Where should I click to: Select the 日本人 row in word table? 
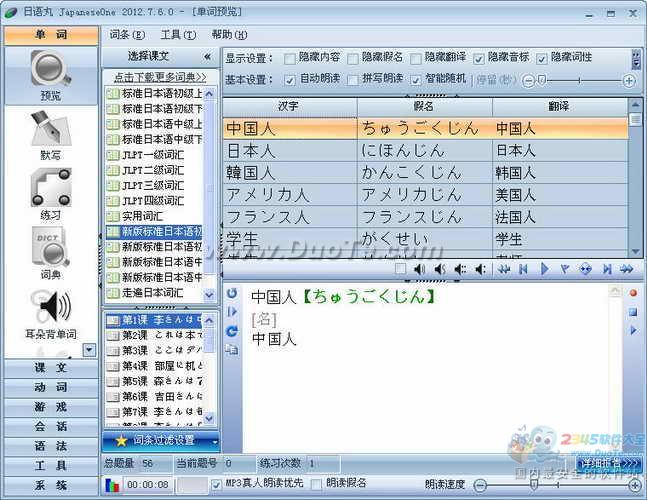click(x=425, y=151)
